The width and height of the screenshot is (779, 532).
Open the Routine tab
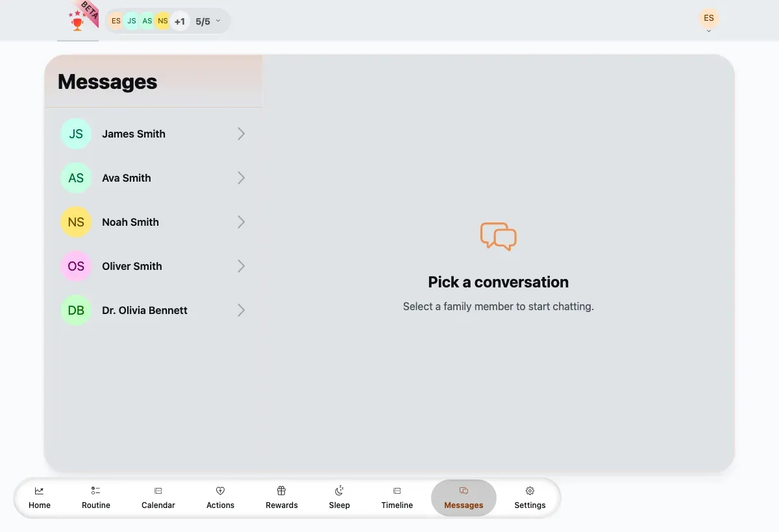click(96, 498)
